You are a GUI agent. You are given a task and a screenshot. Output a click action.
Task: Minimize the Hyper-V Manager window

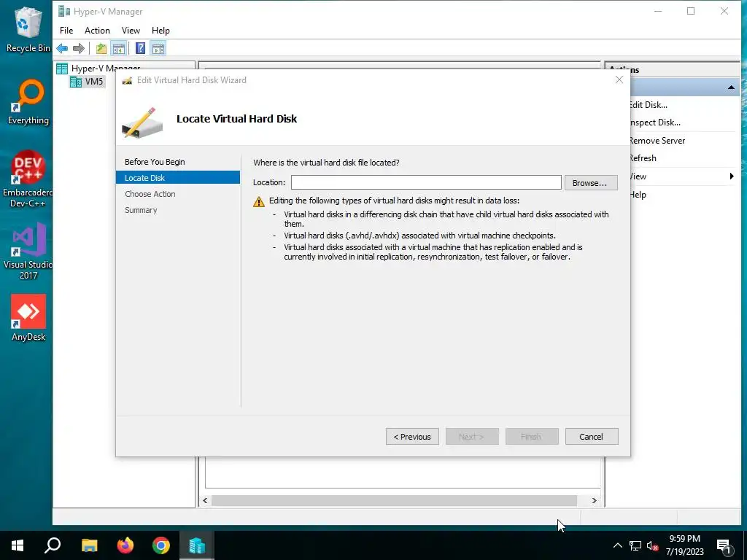point(658,11)
